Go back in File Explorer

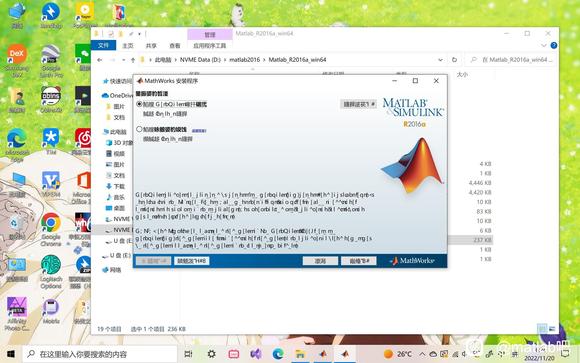(x=100, y=60)
